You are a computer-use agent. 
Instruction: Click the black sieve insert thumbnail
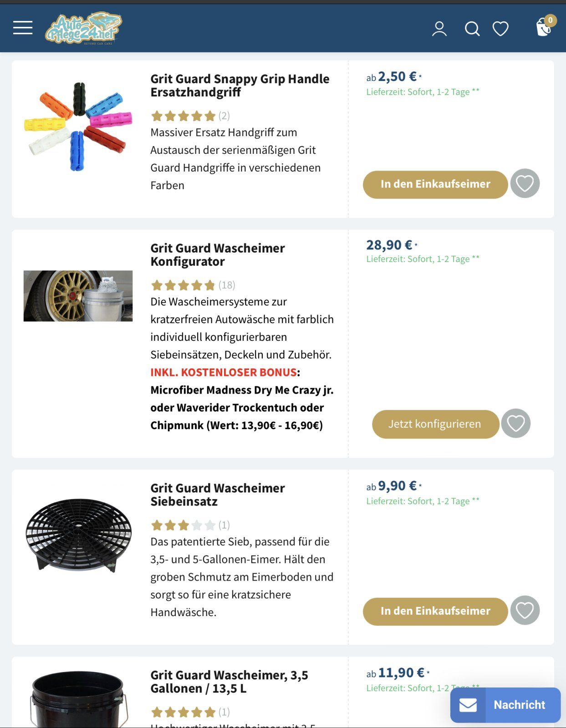pos(78,535)
